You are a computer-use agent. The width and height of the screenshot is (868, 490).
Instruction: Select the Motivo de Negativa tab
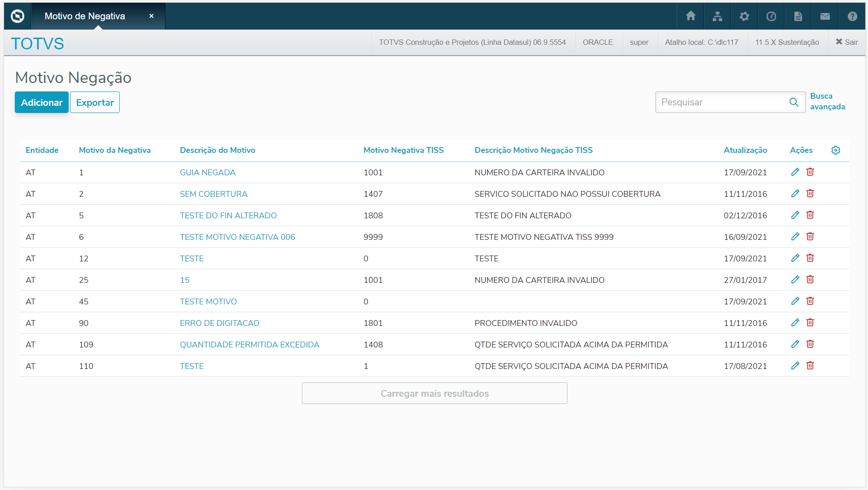pos(85,16)
